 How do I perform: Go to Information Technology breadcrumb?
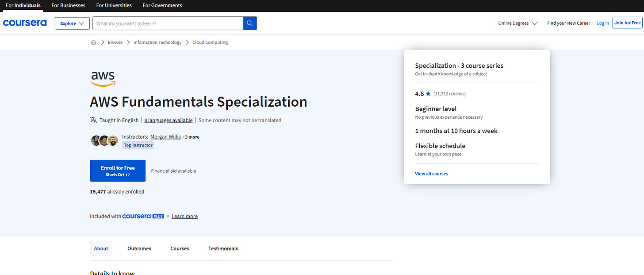tap(157, 43)
